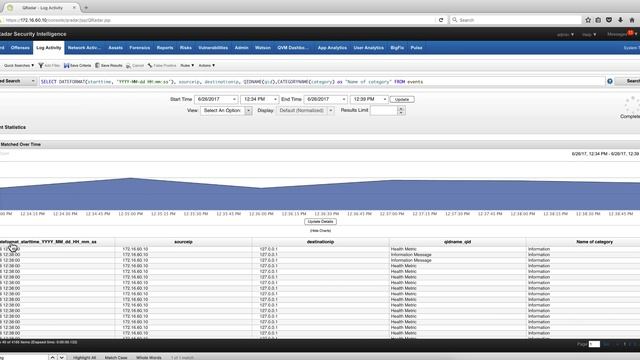Switch to the User Analytics tab
This screenshot has height=360, width=640.
pyautogui.click(x=369, y=48)
